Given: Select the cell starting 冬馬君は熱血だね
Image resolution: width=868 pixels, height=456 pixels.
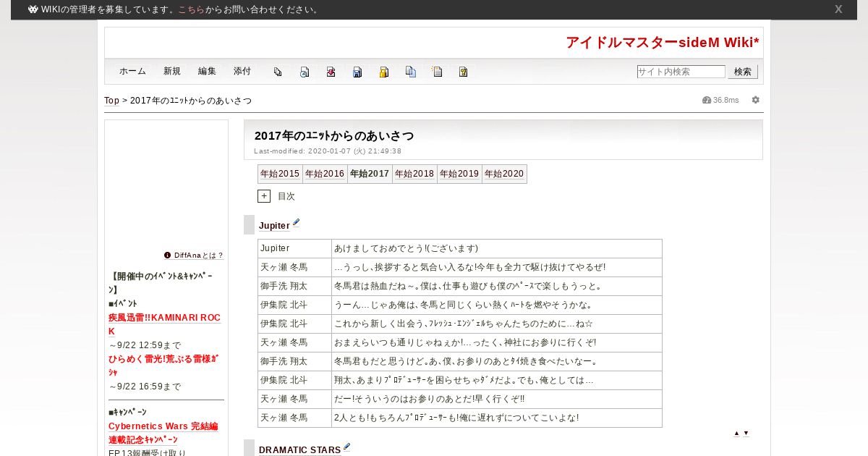Looking at the screenshot, I should [x=497, y=286].
